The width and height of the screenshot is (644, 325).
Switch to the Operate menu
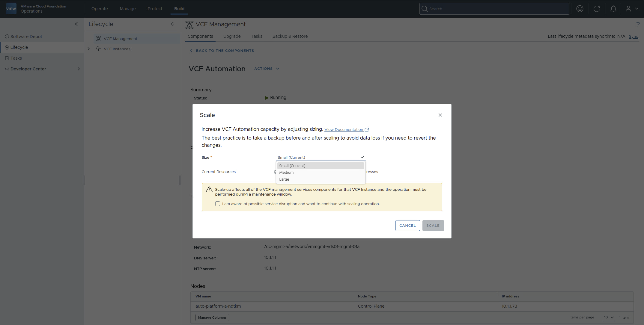[x=100, y=9]
